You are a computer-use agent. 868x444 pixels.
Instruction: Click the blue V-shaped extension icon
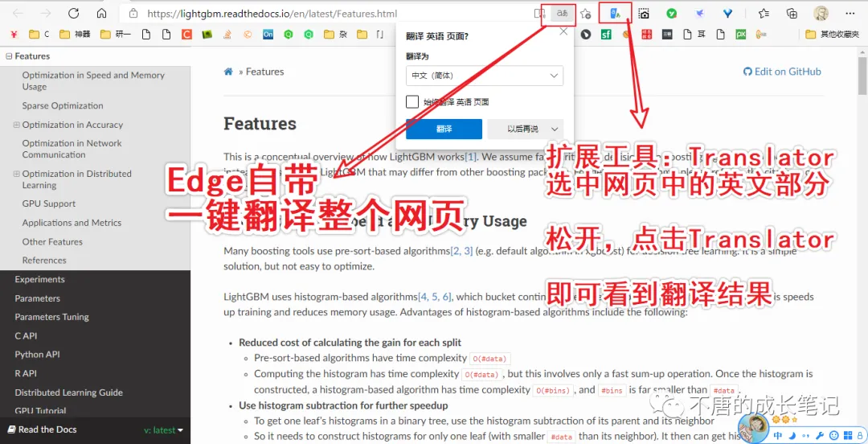coord(728,14)
